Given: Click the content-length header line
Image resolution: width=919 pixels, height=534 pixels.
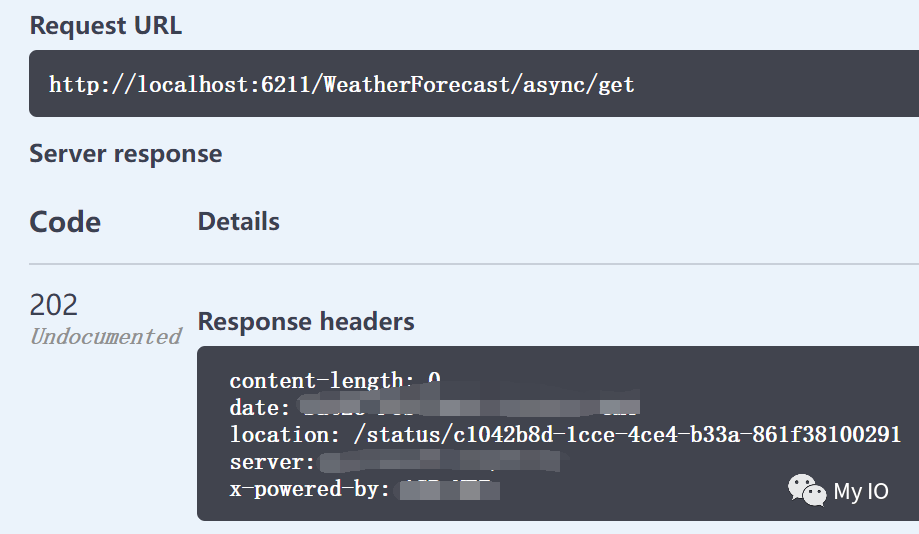Looking at the screenshot, I should point(335,380).
